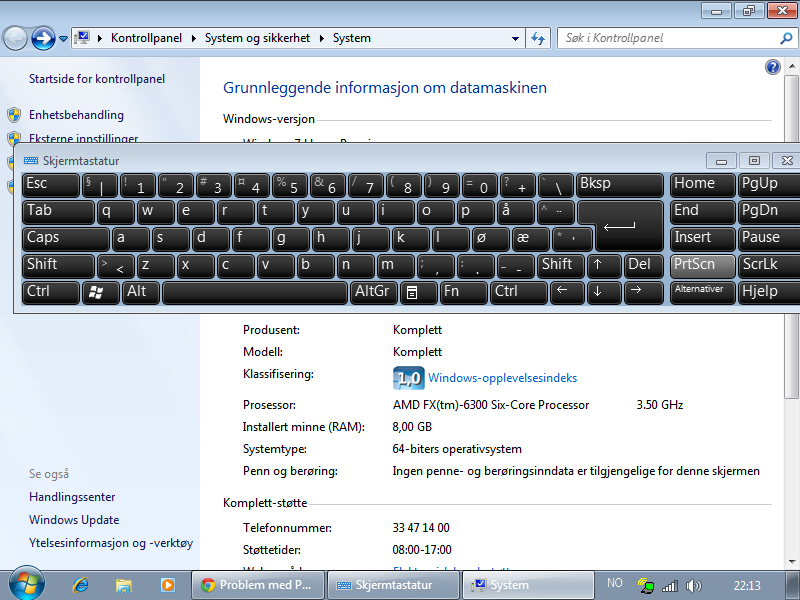Open recent pages dropdown next to navigation arrows
The height and width of the screenshot is (600, 800).
(x=63, y=39)
